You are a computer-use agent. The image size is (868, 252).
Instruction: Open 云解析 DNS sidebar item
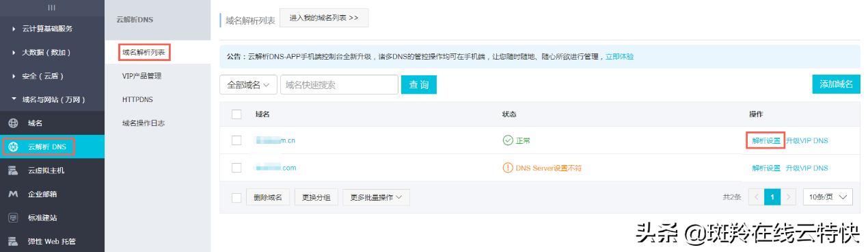(x=53, y=147)
